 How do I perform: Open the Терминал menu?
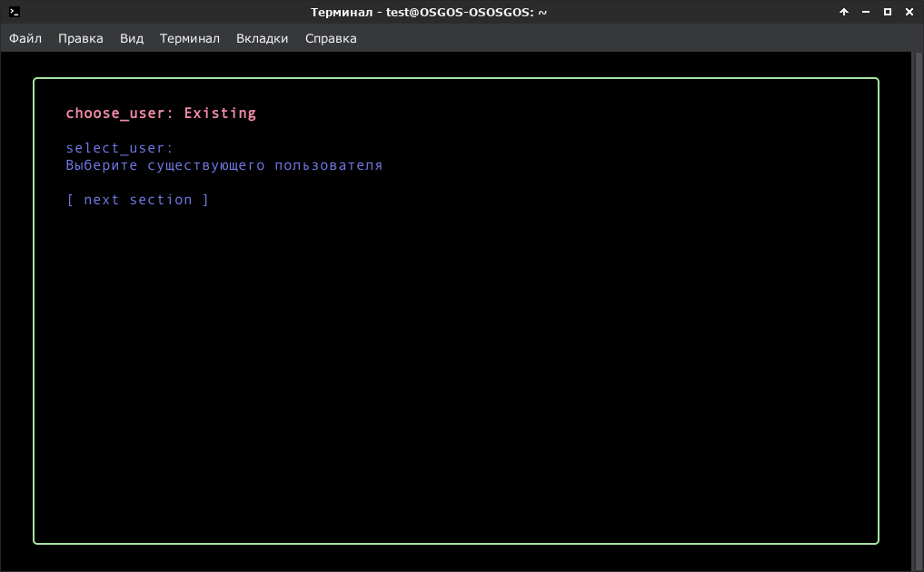click(x=190, y=38)
